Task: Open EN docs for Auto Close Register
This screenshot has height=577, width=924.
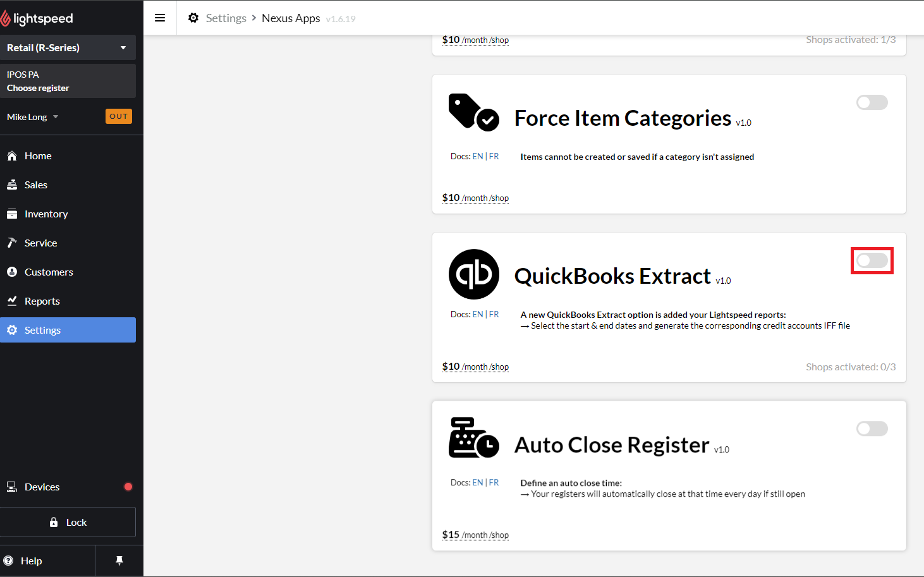Action: [x=478, y=482]
